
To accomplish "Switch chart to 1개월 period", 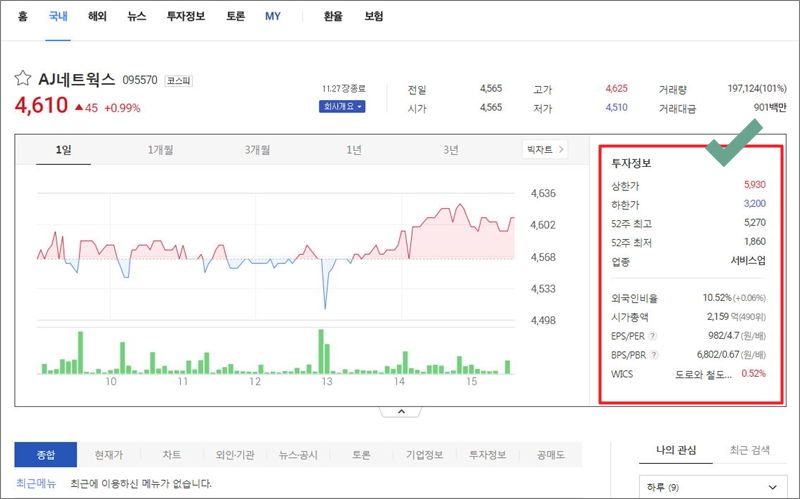I will [x=160, y=150].
